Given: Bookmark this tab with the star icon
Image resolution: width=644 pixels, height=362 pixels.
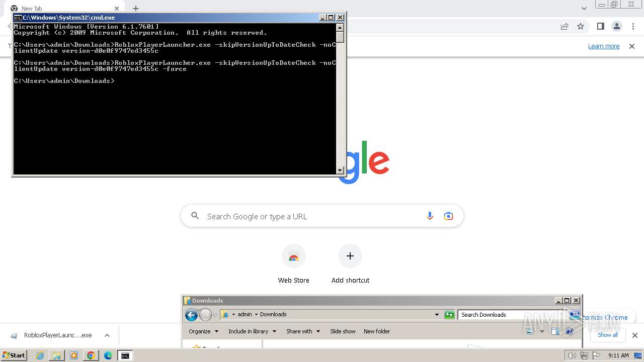Looking at the screenshot, I should (x=581, y=26).
